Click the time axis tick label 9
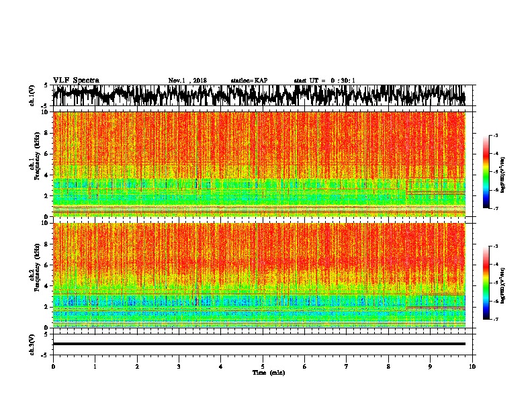 (x=430, y=367)
